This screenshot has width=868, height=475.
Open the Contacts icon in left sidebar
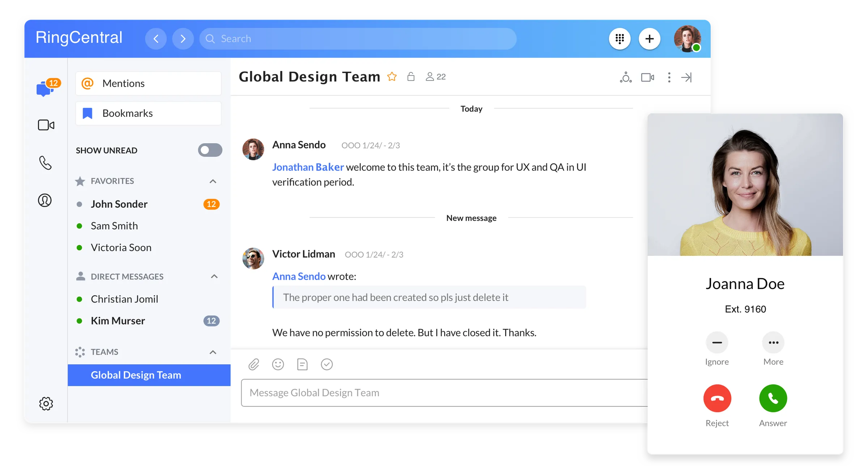pos(45,200)
